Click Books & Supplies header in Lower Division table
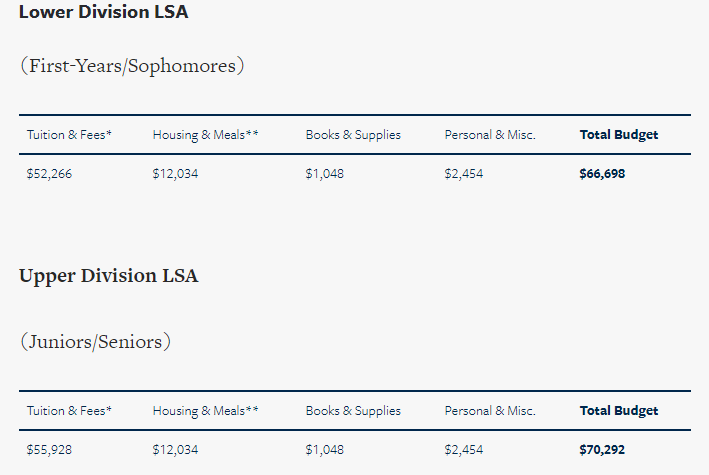Screen dimensions: 709x475 pos(353,135)
